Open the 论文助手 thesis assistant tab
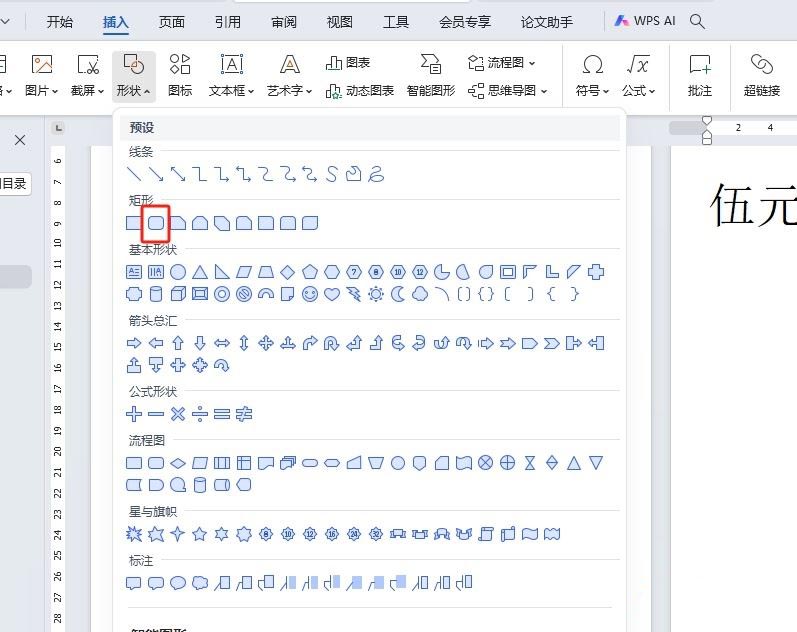Screen dimensions: 797x632 [546, 22]
